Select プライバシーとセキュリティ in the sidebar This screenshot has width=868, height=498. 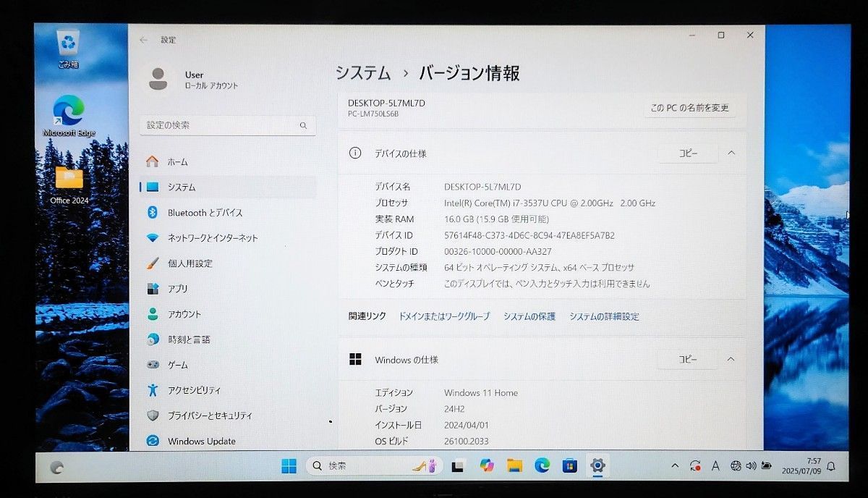click(x=210, y=415)
